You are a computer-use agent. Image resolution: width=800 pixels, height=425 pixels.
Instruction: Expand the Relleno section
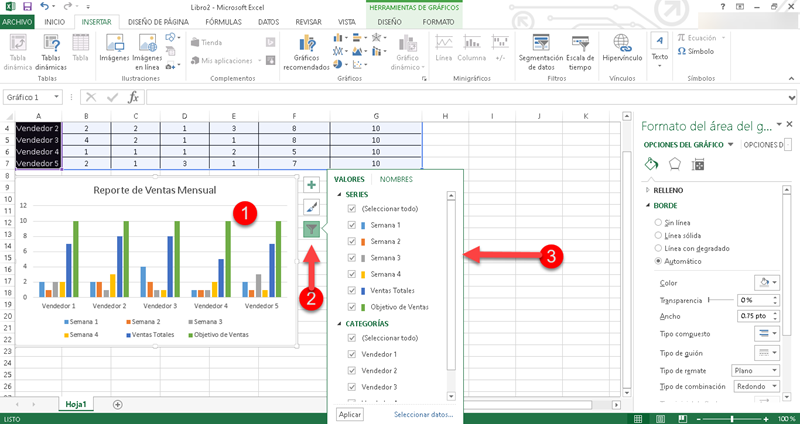[x=648, y=190]
